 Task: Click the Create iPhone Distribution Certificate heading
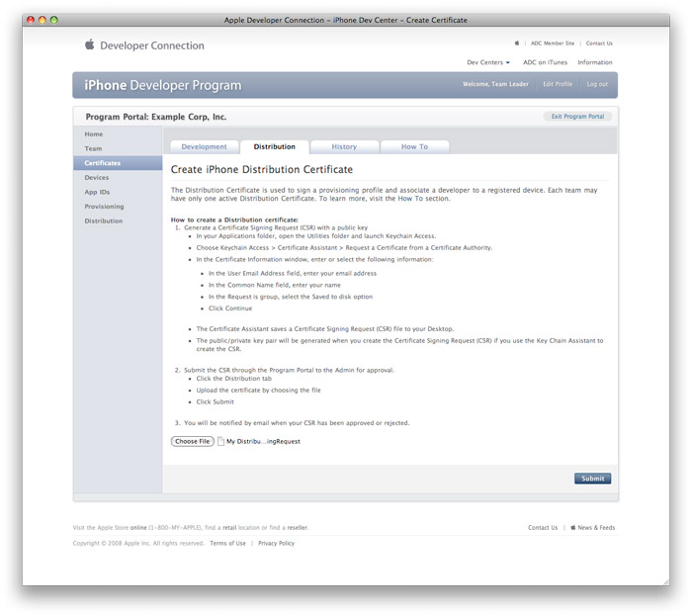coord(262,169)
